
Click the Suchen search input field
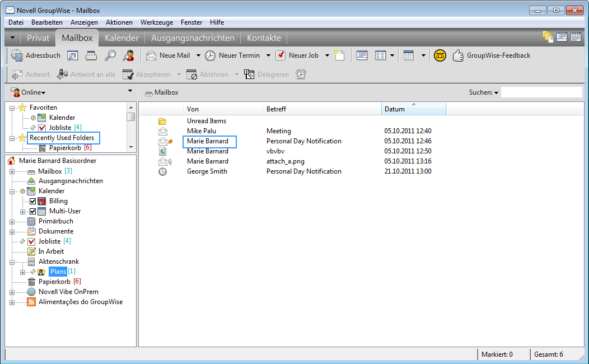point(541,92)
